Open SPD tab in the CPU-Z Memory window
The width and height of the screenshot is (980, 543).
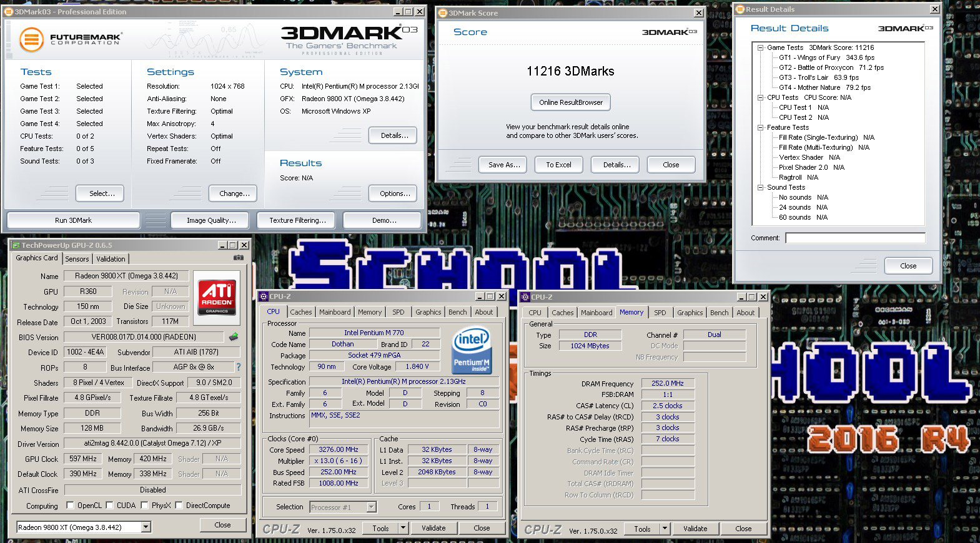point(660,313)
